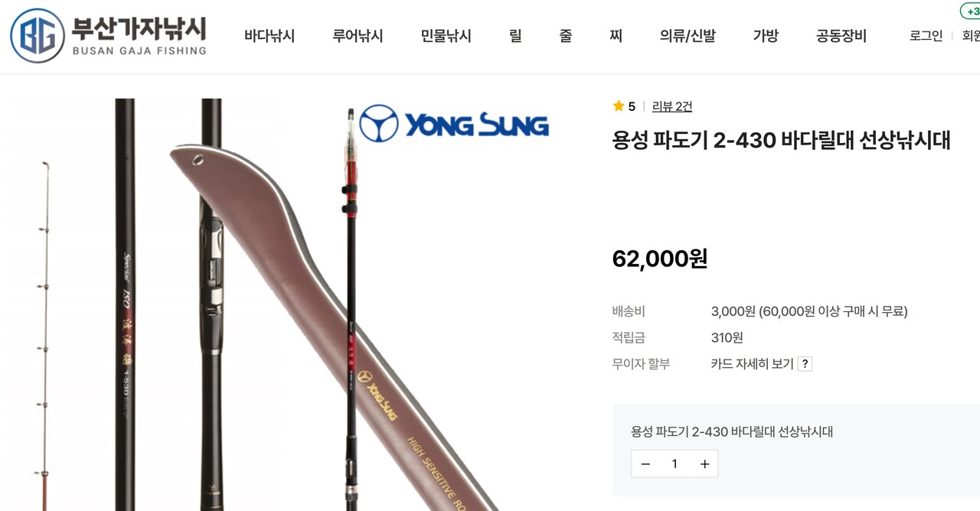Select the 릴 menu item

tap(515, 36)
